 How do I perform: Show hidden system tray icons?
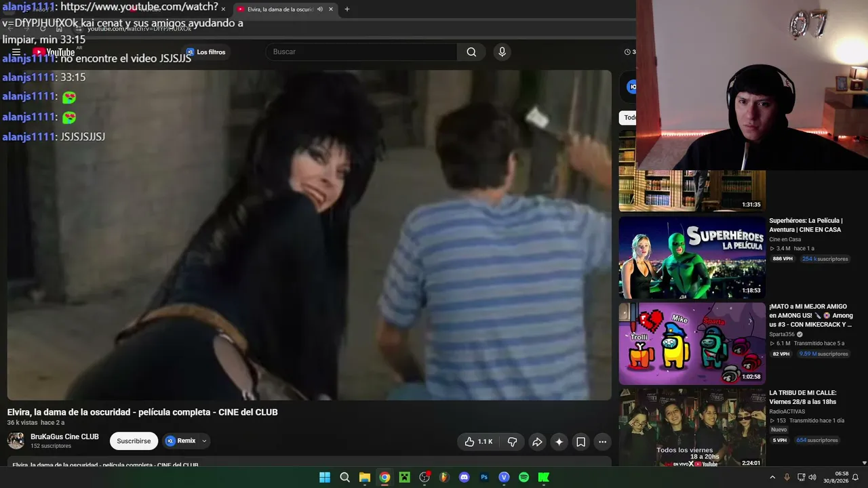tap(772, 477)
